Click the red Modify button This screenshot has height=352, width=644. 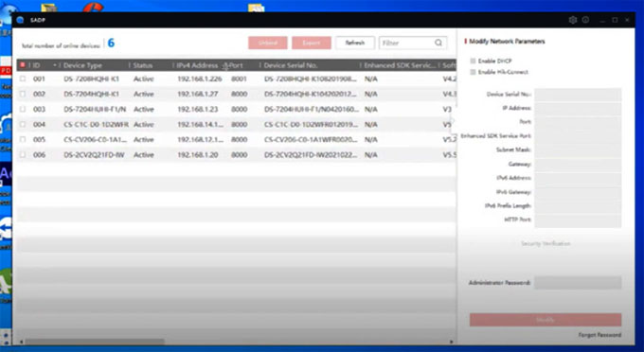(546, 320)
